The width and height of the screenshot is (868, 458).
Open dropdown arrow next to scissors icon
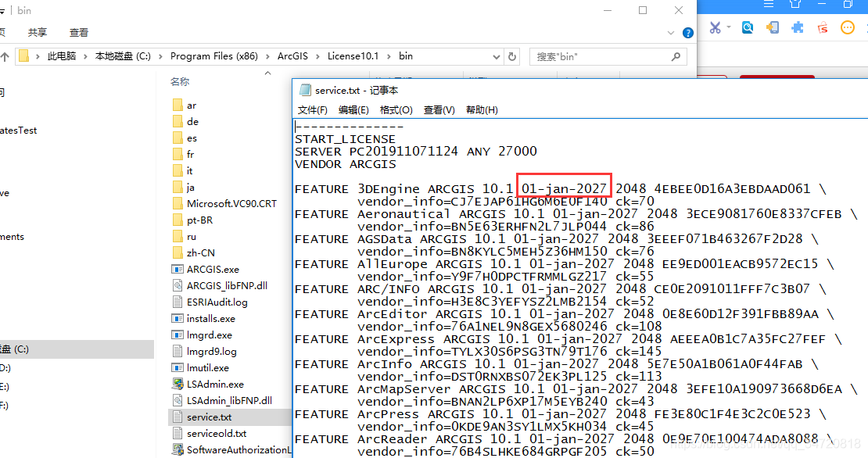729,27
